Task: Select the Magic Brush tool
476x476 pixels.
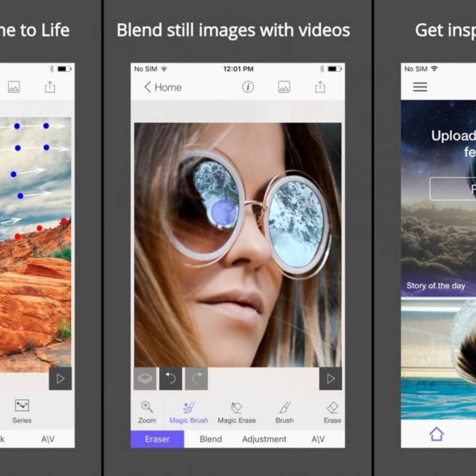Action: click(189, 412)
